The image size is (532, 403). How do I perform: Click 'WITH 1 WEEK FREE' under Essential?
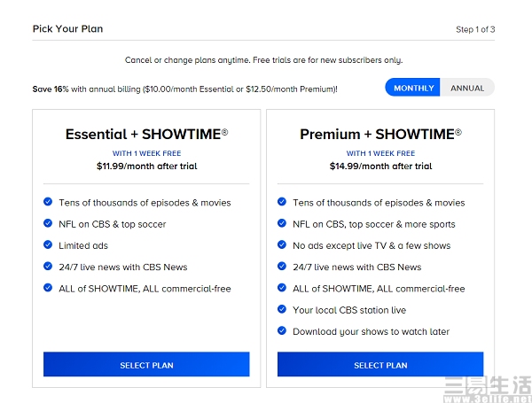[x=146, y=153]
